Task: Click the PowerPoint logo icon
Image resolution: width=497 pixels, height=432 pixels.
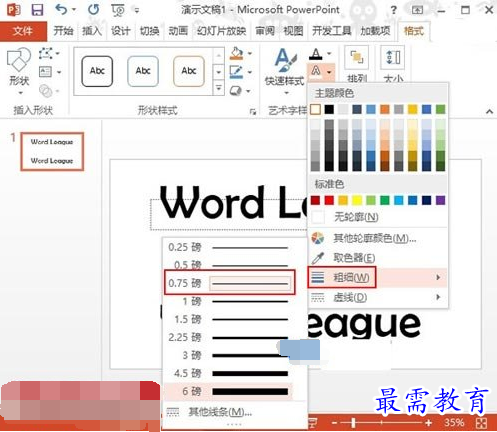Action: click(x=13, y=10)
